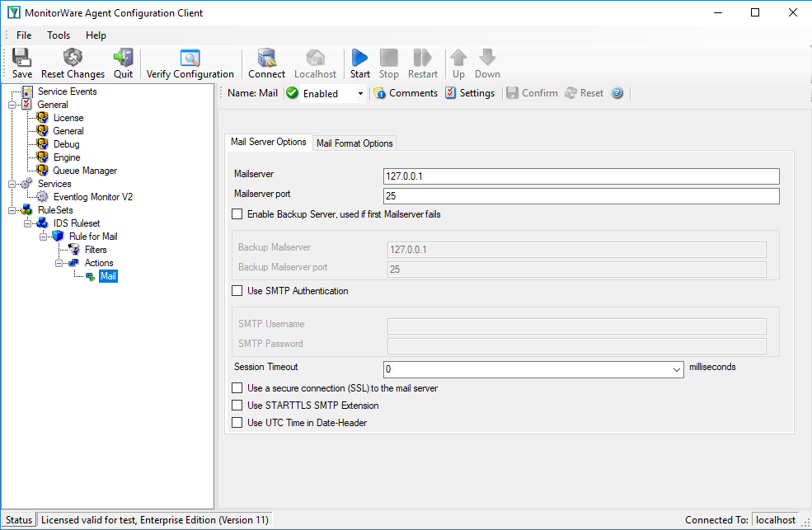This screenshot has width=812, height=530.
Task: Select the Mail action in the tree
Action: click(108, 276)
